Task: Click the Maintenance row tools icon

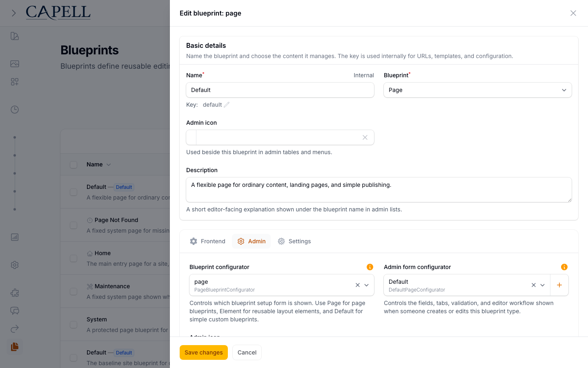Action: 90,287
